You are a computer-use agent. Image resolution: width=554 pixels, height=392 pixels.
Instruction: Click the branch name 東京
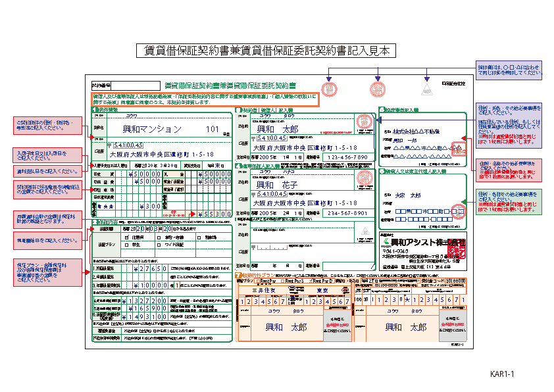coord(322,290)
